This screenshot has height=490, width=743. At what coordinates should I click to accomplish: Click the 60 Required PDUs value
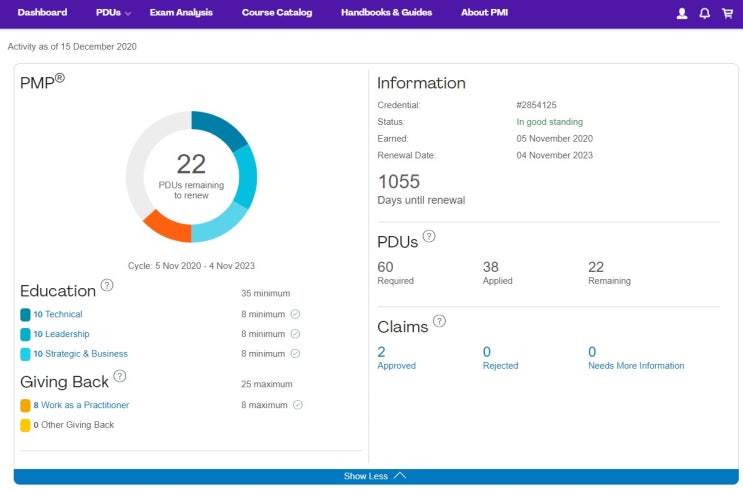(385, 267)
